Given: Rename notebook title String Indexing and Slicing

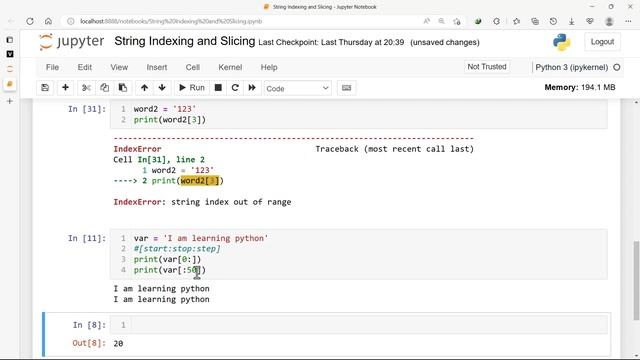Looking at the screenshot, I should pos(184,41).
